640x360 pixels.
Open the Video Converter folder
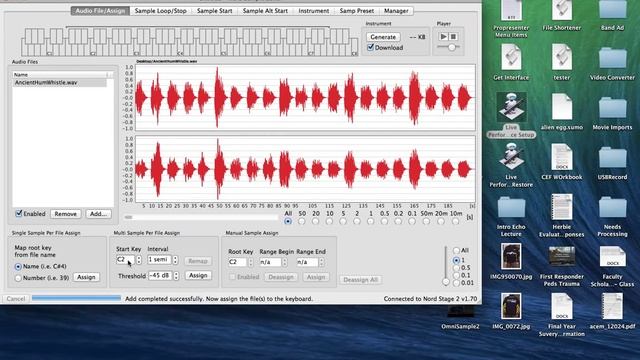tap(612, 62)
